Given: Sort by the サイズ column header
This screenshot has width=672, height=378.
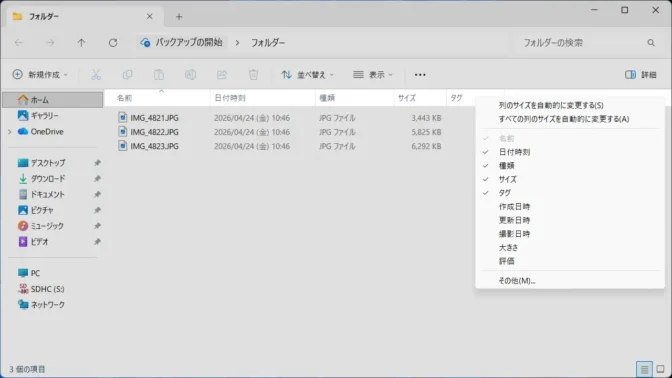Looking at the screenshot, I should tap(420, 98).
